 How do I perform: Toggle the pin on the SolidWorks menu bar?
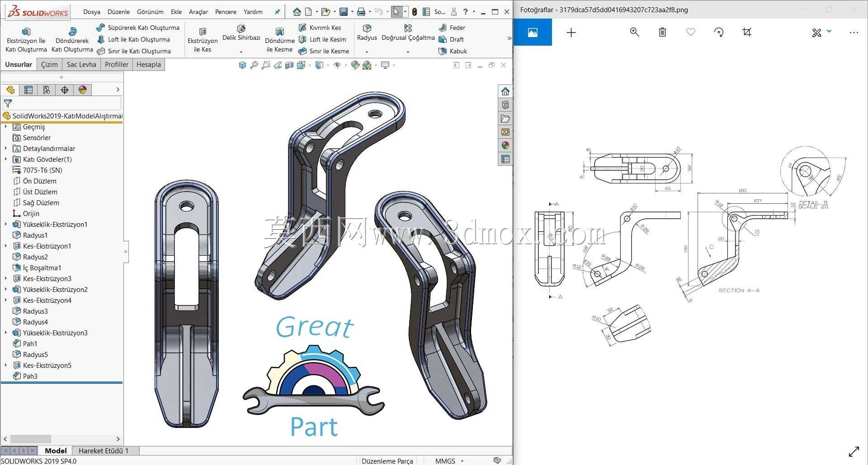pos(277,12)
